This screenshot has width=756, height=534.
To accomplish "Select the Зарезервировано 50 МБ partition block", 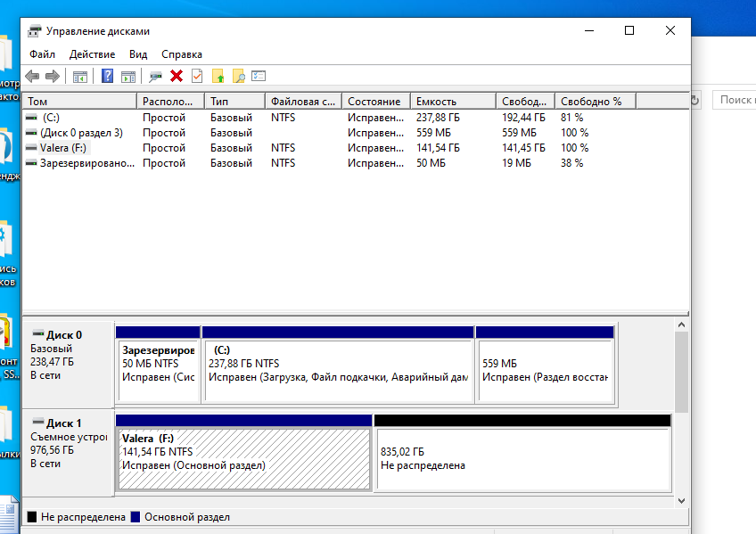I will (159, 365).
